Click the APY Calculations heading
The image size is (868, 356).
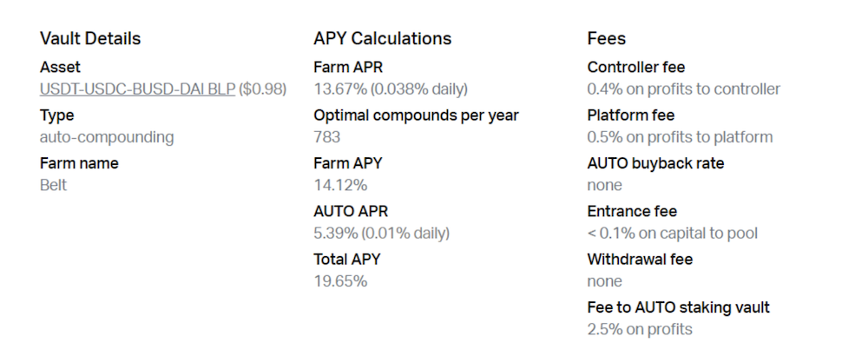pos(383,38)
